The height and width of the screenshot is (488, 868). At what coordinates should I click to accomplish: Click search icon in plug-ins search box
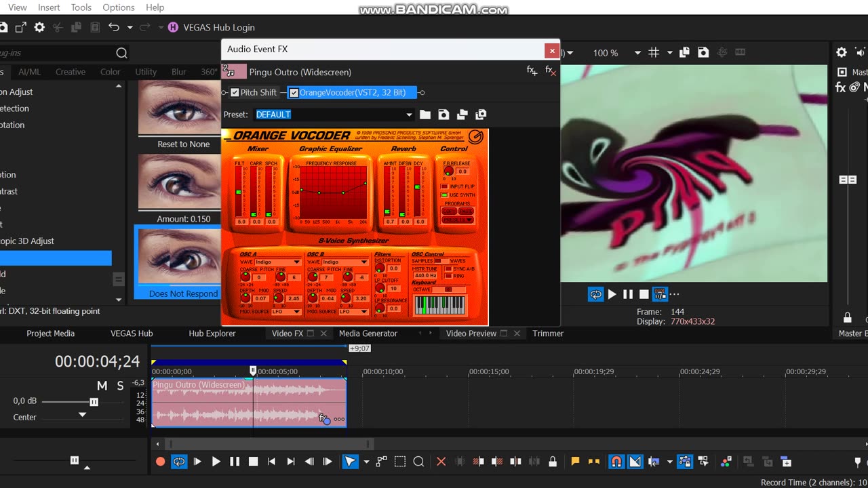click(121, 53)
